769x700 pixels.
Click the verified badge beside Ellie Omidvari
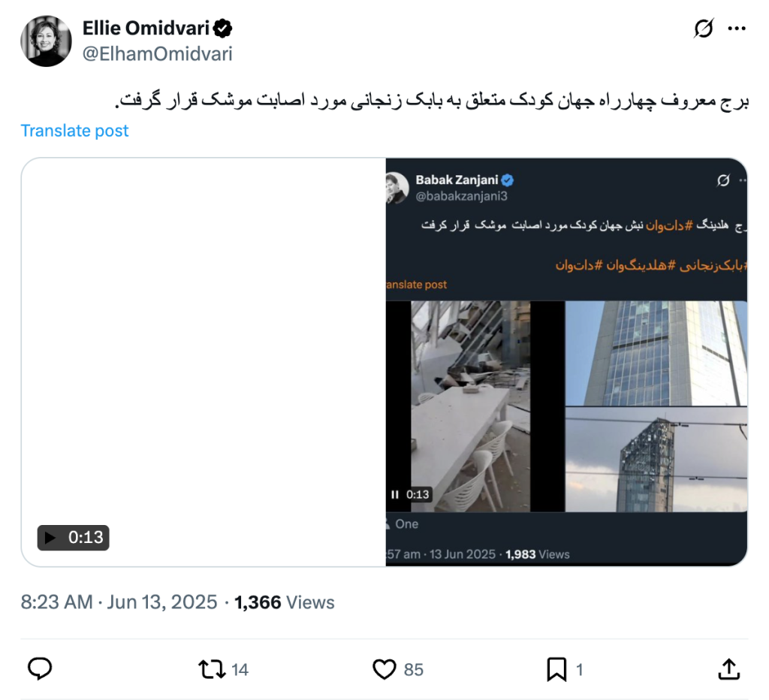tap(222, 29)
